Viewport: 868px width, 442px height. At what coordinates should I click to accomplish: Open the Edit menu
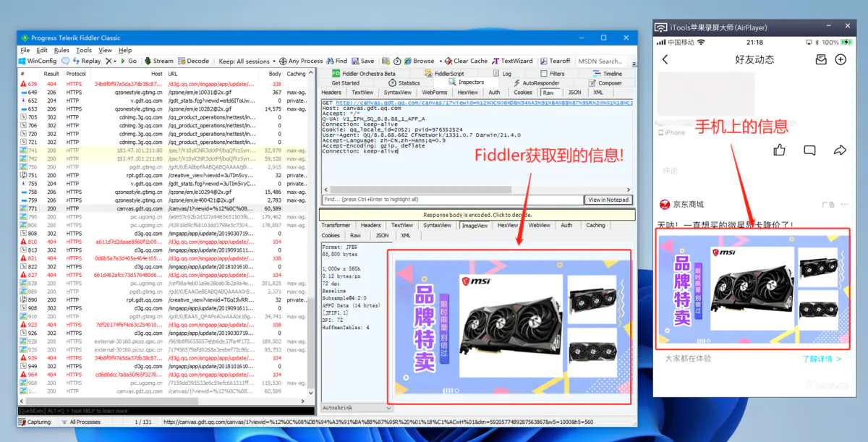point(42,51)
